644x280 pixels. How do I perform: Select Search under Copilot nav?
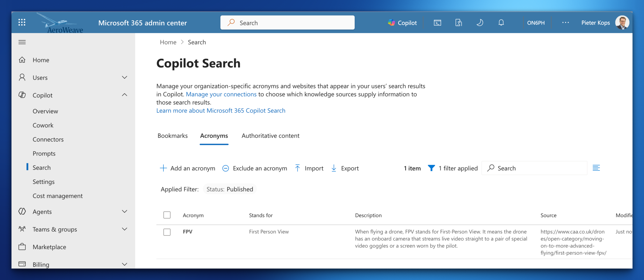coord(42,167)
